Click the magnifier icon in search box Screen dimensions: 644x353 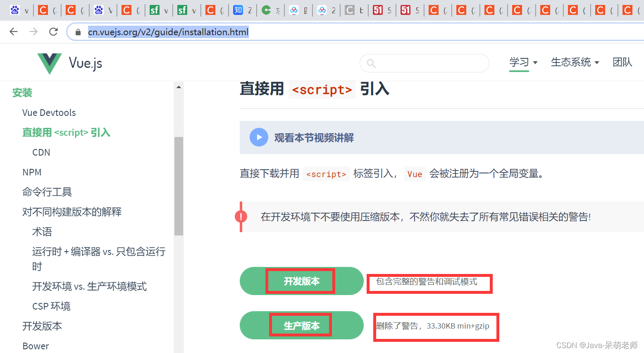(x=371, y=63)
